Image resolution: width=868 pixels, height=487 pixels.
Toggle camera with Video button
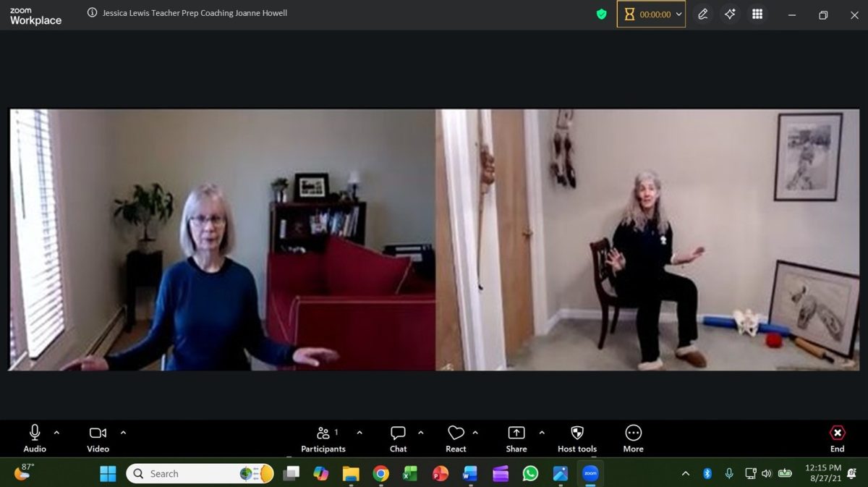98,439
